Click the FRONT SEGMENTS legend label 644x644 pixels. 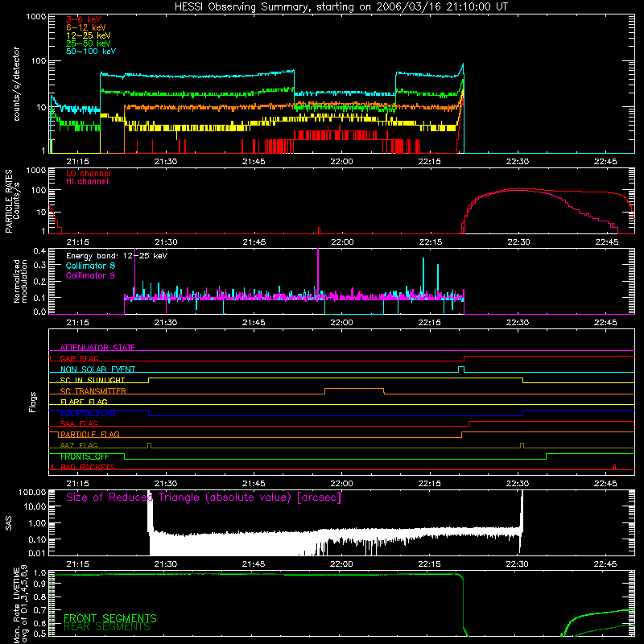tap(110, 618)
